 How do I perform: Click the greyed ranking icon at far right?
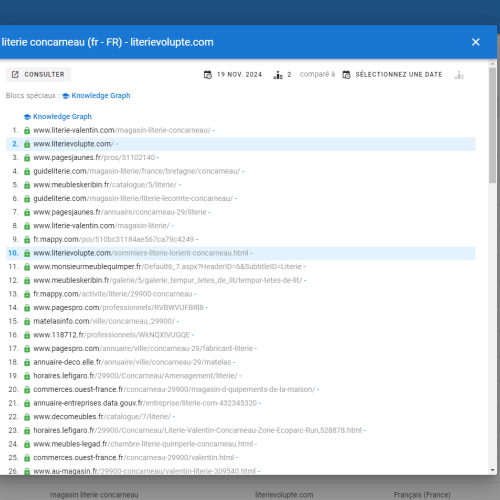(459, 75)
